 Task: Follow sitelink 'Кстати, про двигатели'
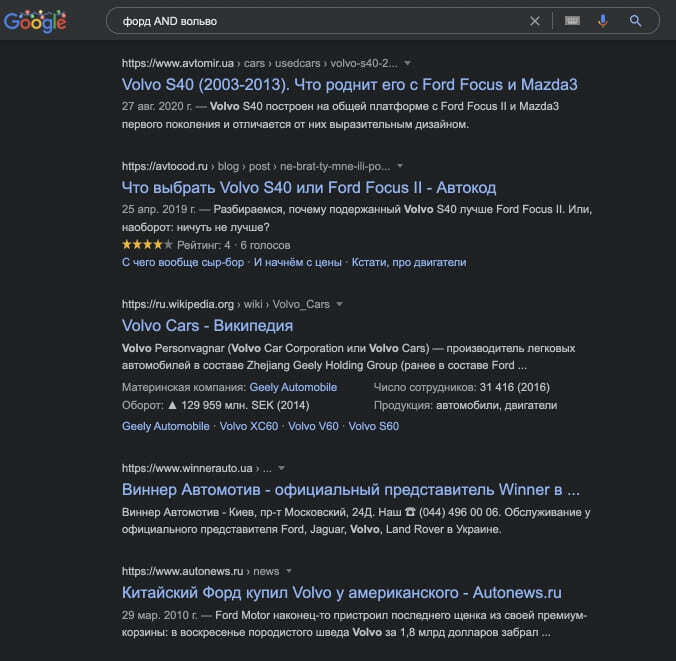tap(409, 262)
